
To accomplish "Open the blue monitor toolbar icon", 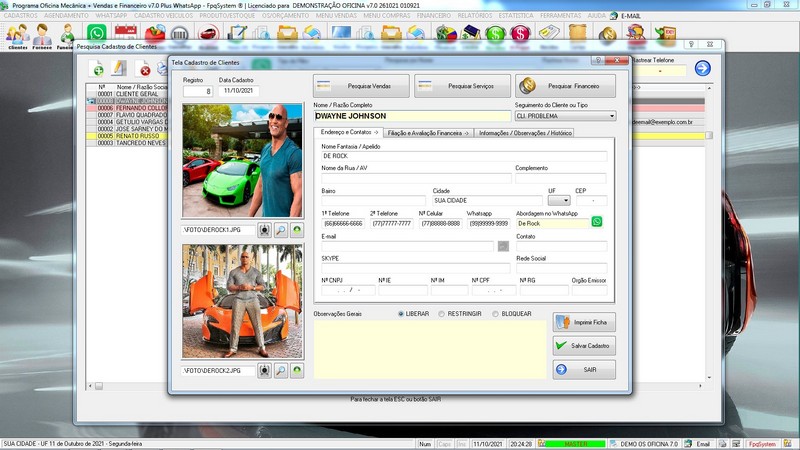I will pos(341,33).
